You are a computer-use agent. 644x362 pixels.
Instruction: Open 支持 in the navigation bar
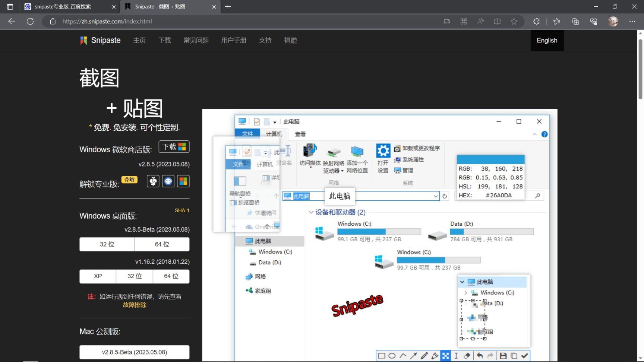pyautogui.click(x=265, y=40)
